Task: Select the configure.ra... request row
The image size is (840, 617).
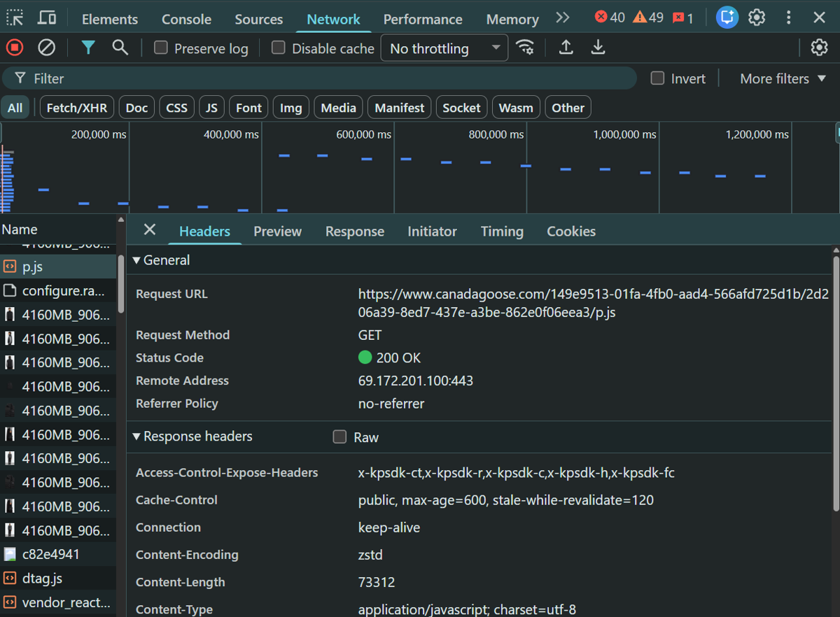Action: (58, 290)
